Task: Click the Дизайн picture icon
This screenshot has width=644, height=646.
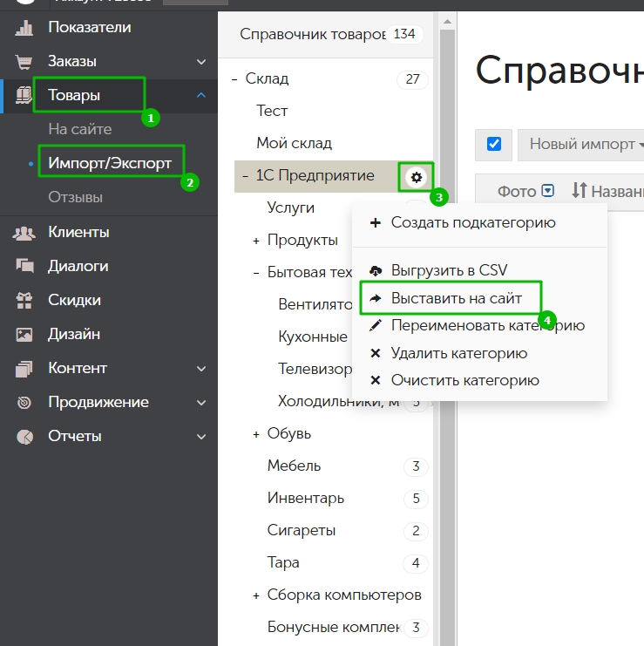Action: coord(24,335)
